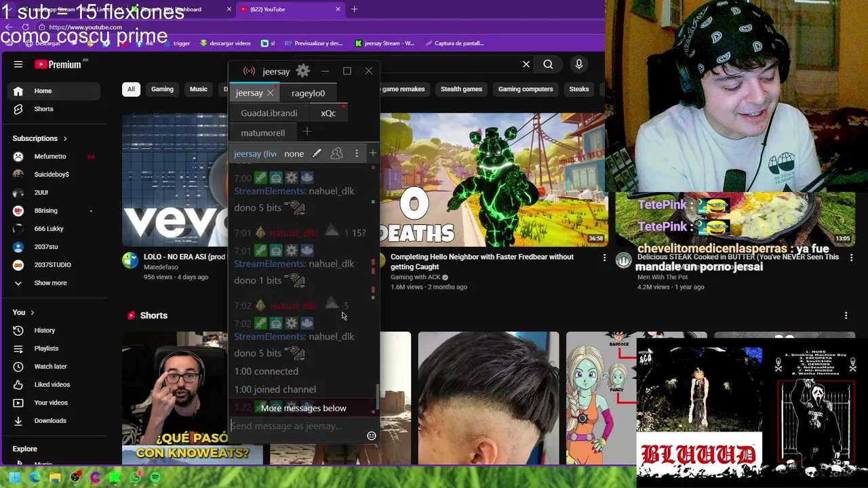Open the Hello Neighbor Fredbear video thumbnail
The width and height of the screenshot is (868, 488).
[494, 179]
